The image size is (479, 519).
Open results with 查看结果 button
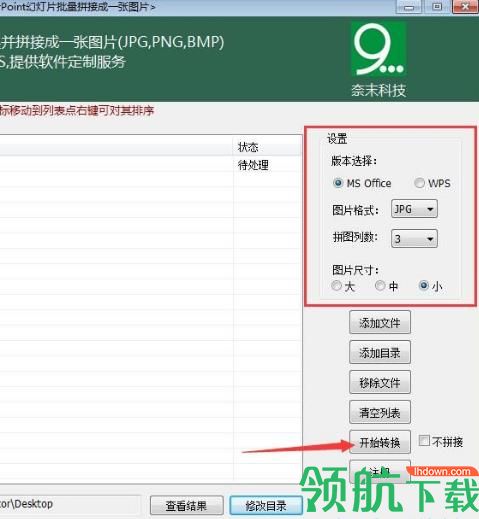coord(187,506)
